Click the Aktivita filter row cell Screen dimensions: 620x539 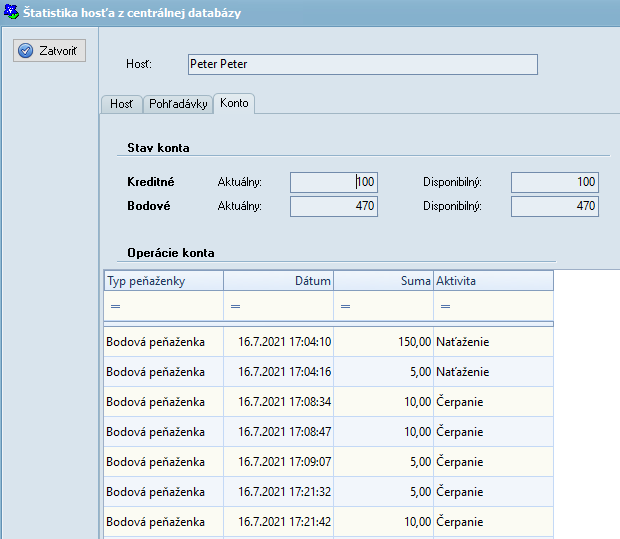492,306
